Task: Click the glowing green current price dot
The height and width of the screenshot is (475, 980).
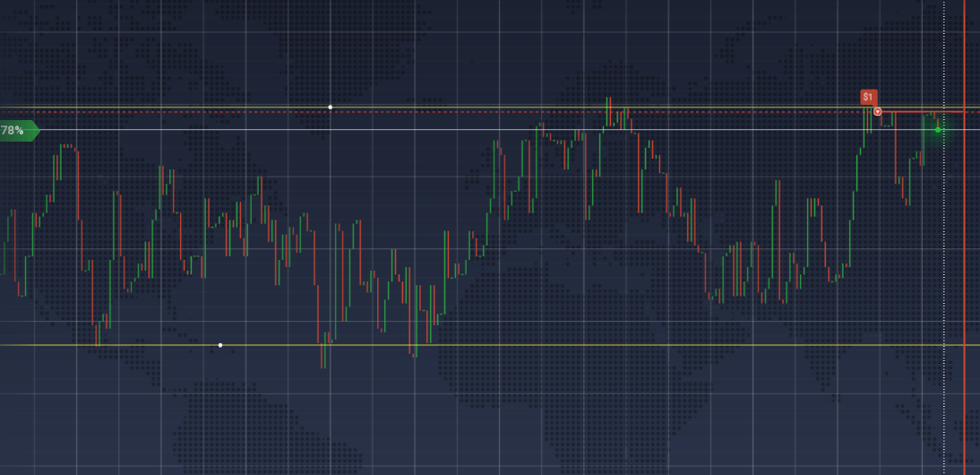Action: point(938,130)
